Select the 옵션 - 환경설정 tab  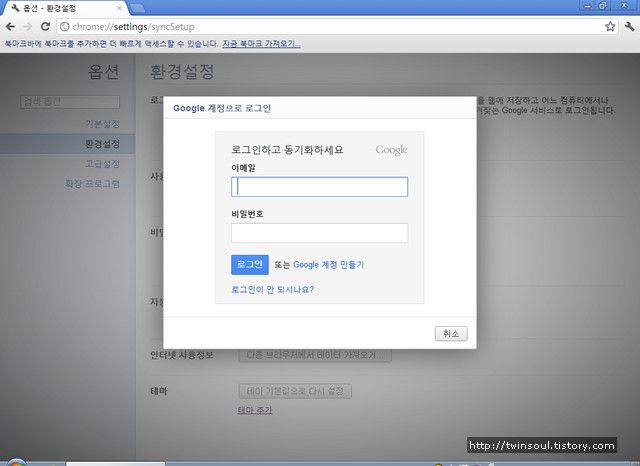point(65,8)
